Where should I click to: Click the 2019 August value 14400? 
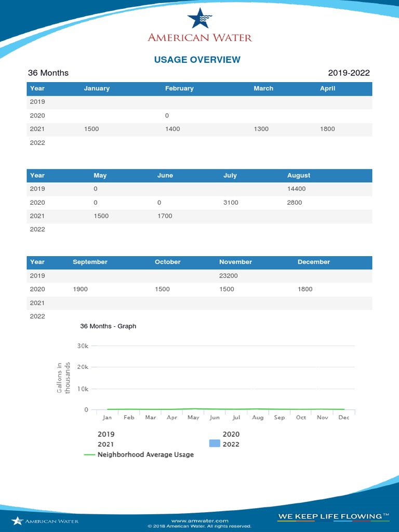pos(296,189)
